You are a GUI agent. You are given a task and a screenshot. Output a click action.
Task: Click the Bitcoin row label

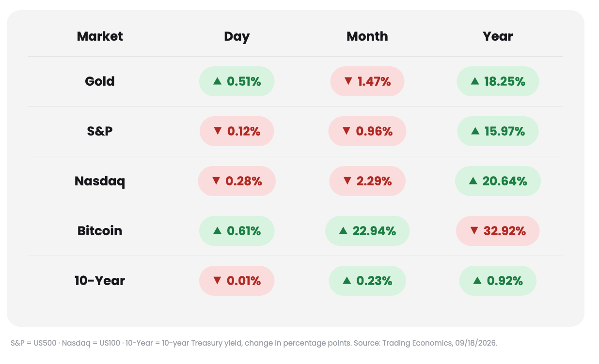[100, 231]
